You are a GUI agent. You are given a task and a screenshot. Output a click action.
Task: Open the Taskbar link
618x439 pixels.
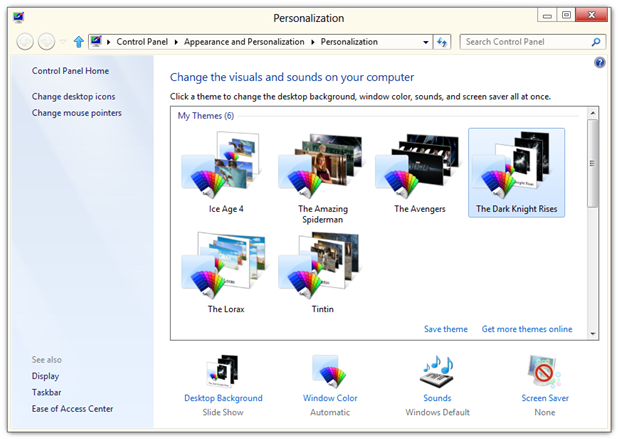click(x=47, y=392)
